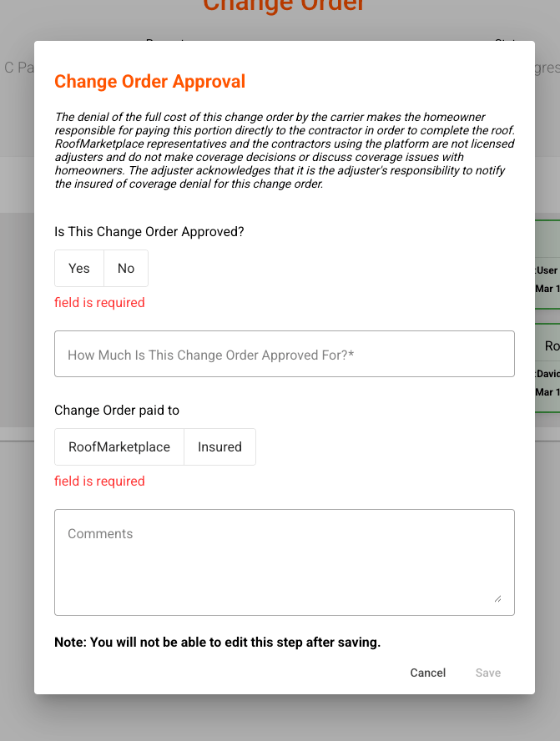Screen dimensions: 560x741
Task: Click the Change Order page title behind dialog
Action: pyautogui.click(x=284, y=7)
